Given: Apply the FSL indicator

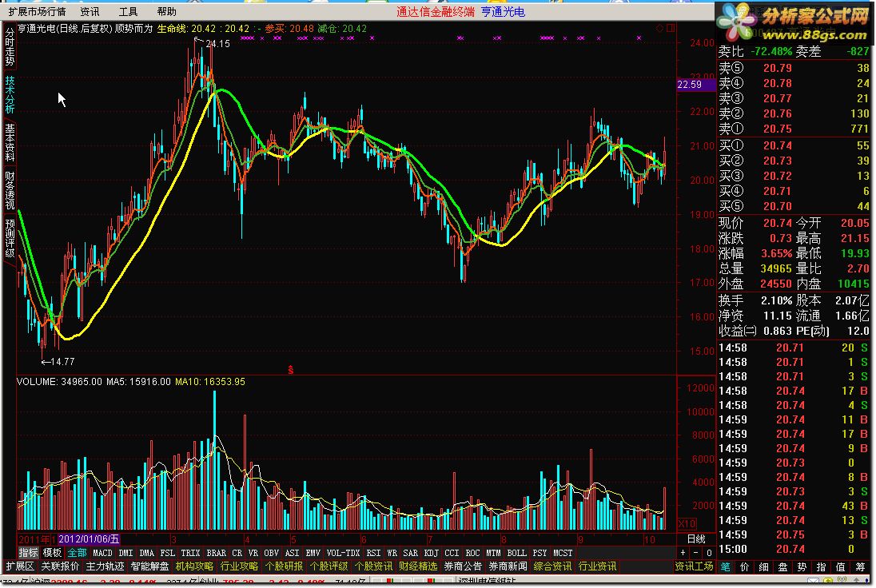Looking at the screenshot, I should (x=167, y=553).
